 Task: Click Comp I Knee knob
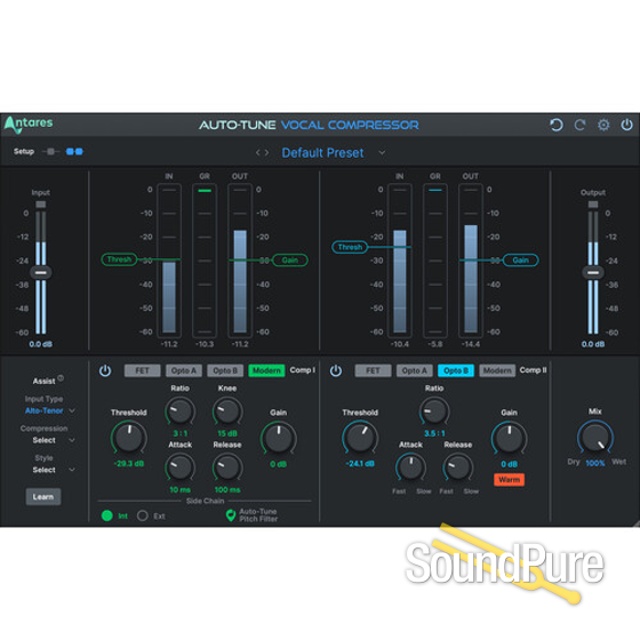coord(227,411)
